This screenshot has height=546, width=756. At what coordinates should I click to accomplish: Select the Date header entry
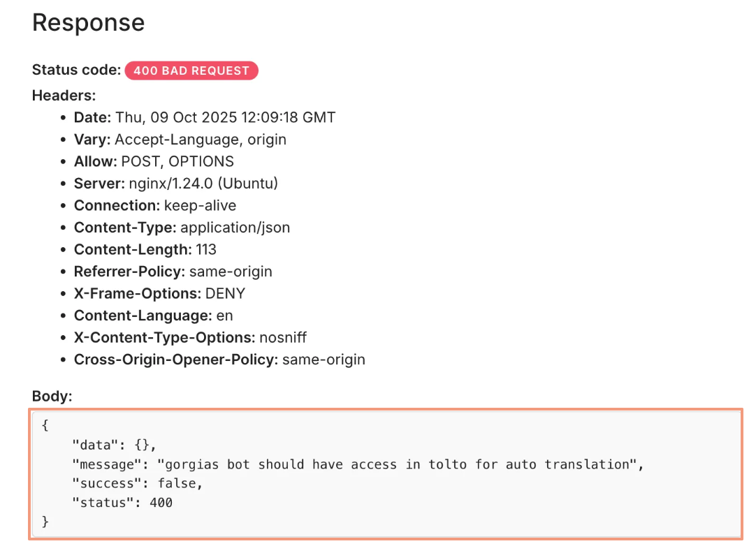click(205, 117)
